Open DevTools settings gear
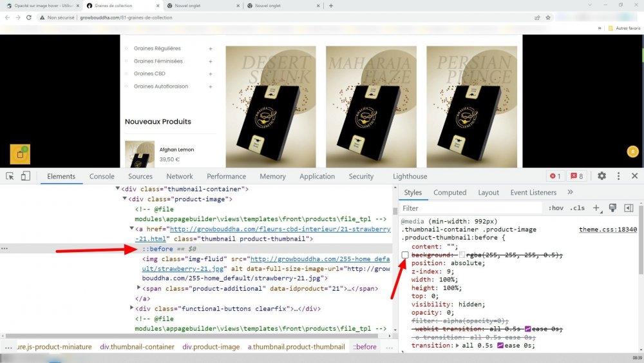Viewport: 644px width, 363px height. [601, 176]
